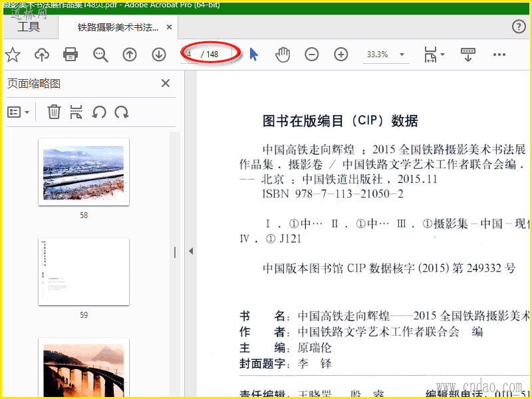Delete pages with trash icon
The width and height of the screenshot is (532, 399).
pos(54,112)
